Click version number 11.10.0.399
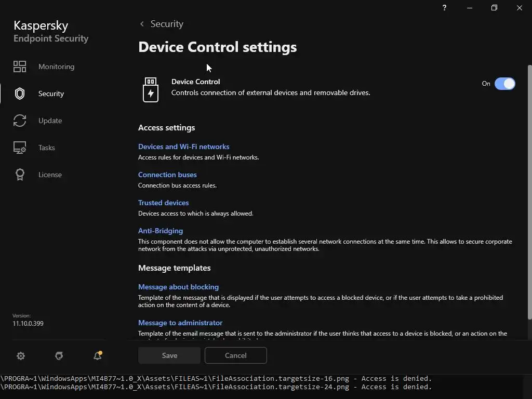This screenshot has height=399, width=532. (x=28, y=323)
